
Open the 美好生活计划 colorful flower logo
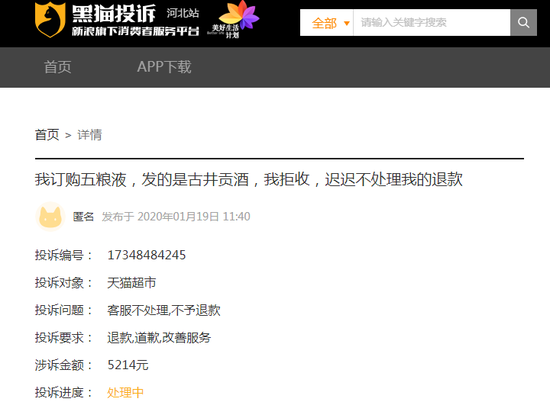[233, 20]
